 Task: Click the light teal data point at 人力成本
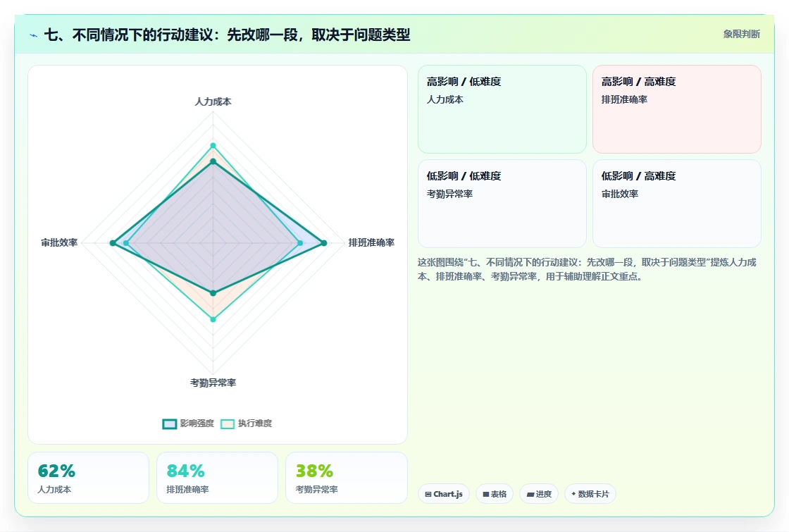pyautogui.click(x=213, y=146)
